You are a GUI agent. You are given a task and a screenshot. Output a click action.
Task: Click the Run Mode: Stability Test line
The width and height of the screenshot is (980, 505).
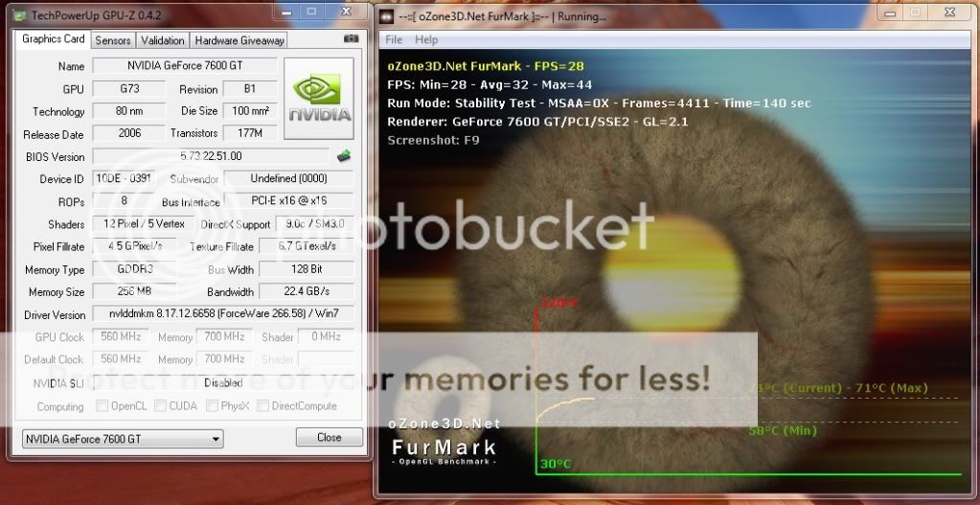tap(599, 103)
